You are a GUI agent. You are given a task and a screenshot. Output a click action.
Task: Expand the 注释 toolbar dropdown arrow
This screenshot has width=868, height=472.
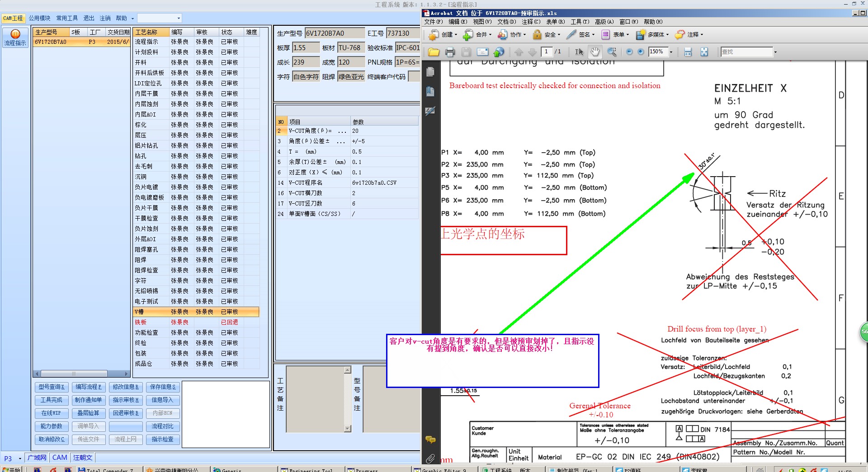pyautogui.click(x=702, y=35)
